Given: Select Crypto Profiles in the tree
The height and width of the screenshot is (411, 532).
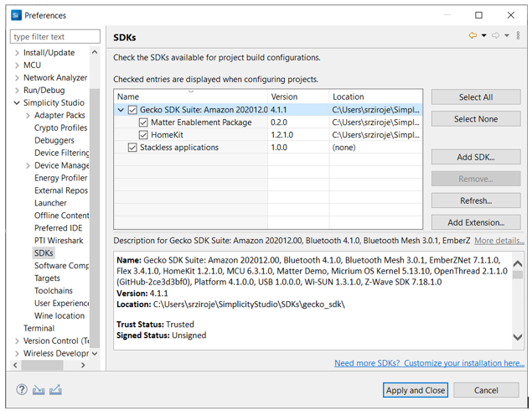Looking at the screenshot, I should (x=60, y=127).
